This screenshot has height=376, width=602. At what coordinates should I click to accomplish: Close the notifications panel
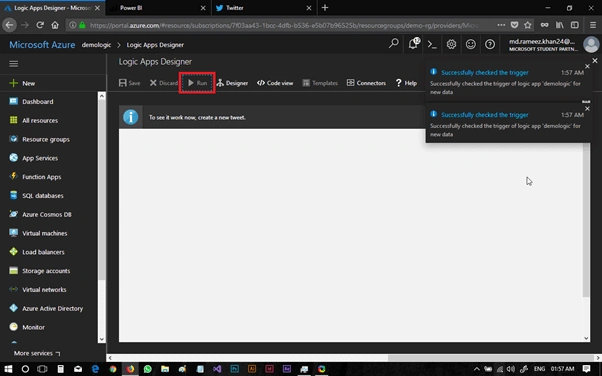[595, 61]
